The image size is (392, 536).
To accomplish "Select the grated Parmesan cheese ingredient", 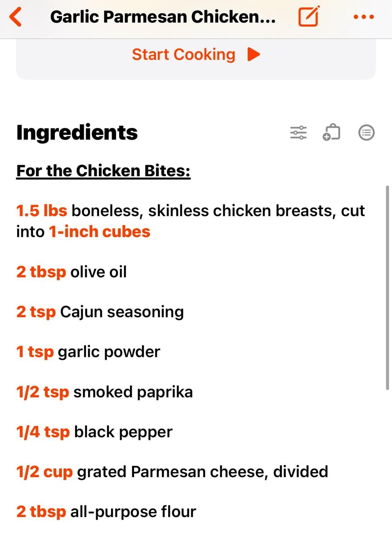I will [172, 472].
